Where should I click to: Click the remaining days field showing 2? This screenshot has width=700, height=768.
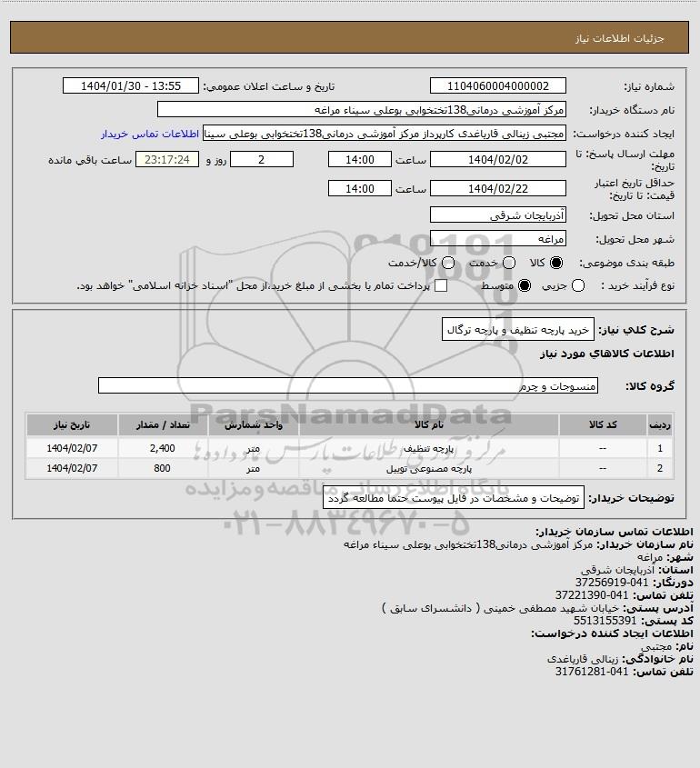coord(262,160)
